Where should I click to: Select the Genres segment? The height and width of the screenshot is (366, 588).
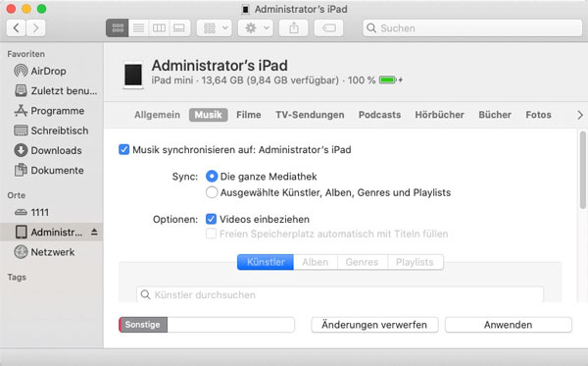pyautogui.click(x=362, y=262)
